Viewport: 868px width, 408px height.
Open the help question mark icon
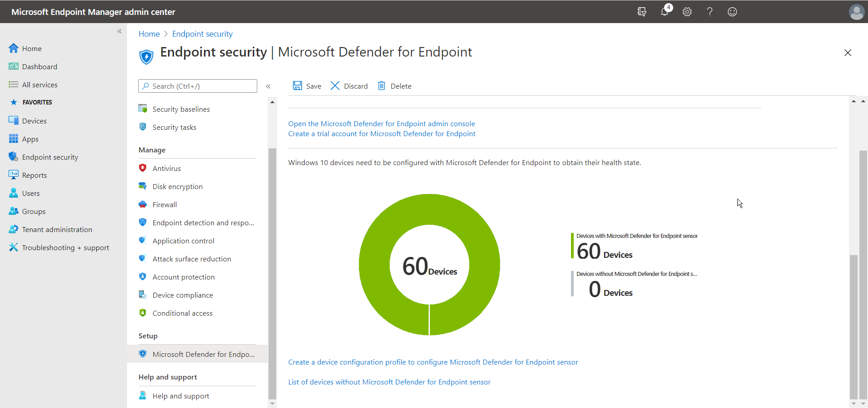pyautogui.click(x=710, y=12)
